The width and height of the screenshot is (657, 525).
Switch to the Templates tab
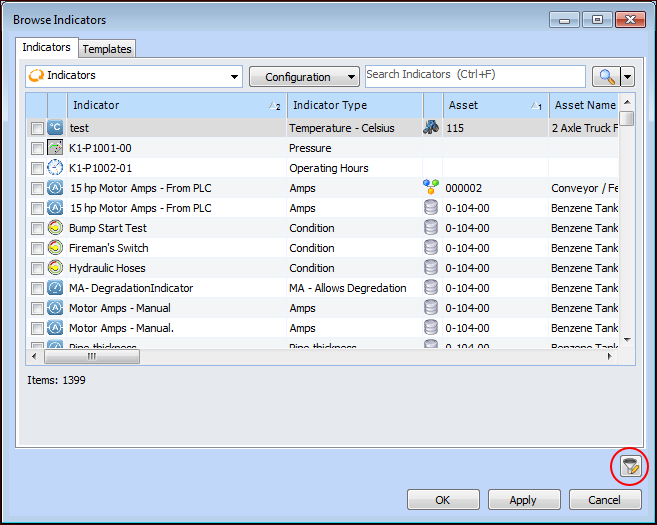point(107,48)
